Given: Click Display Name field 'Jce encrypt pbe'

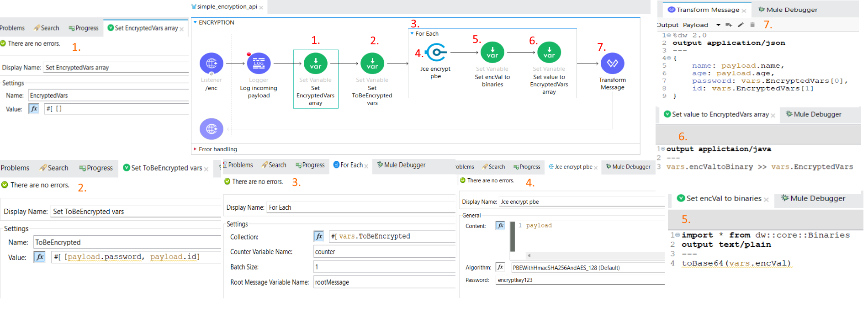Looking at the screenshot, I should pos(582,202).
